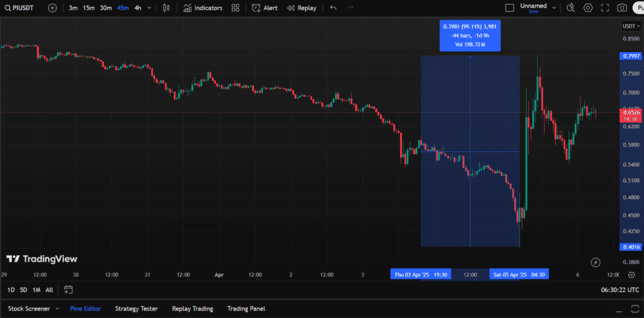644x318 pixels.
Task: Take a chart snapshot with camera icon
Action: (x=622, y=8)
